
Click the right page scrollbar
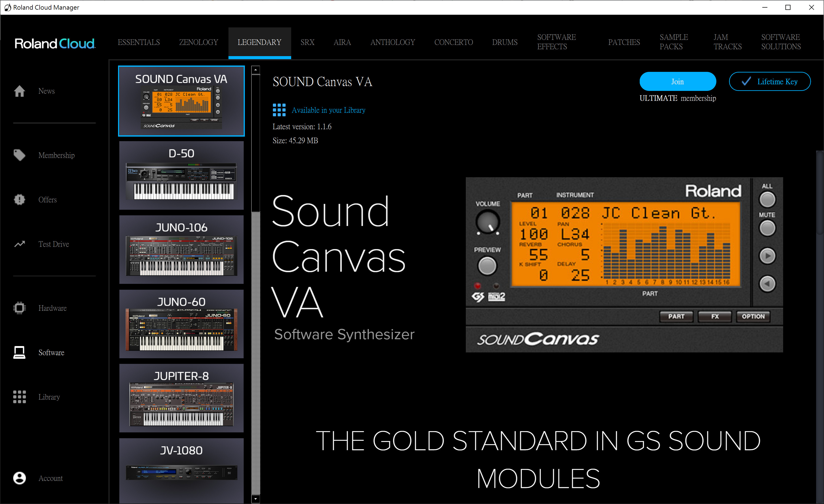tap(820, 192)
